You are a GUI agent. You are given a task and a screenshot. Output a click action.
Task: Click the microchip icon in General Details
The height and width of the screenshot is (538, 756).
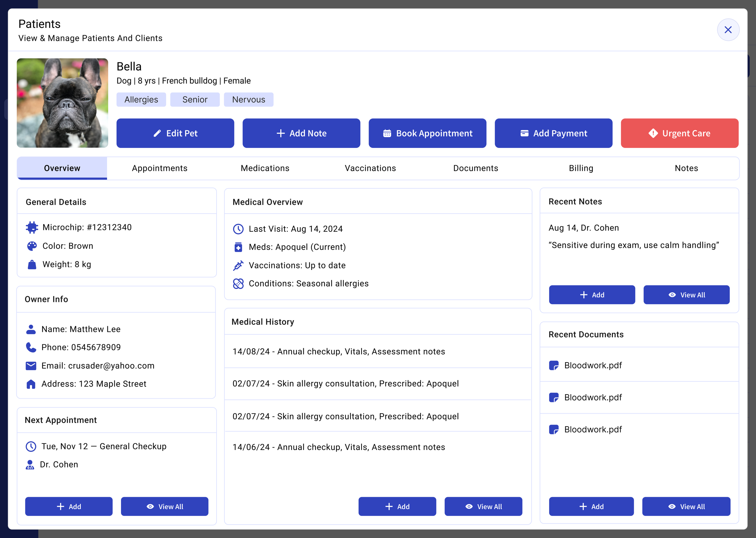(x=32, y=227)
